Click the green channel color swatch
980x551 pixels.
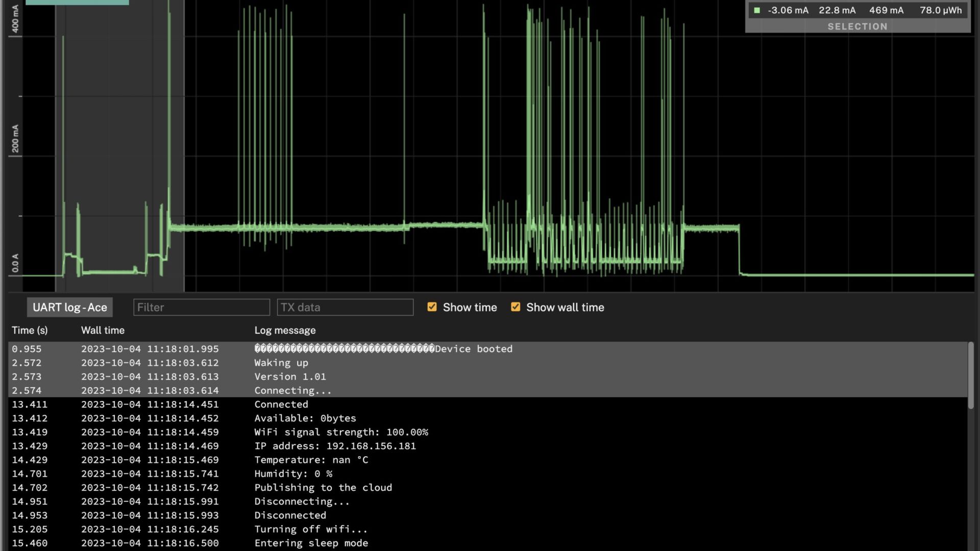[x=757, y=10]
